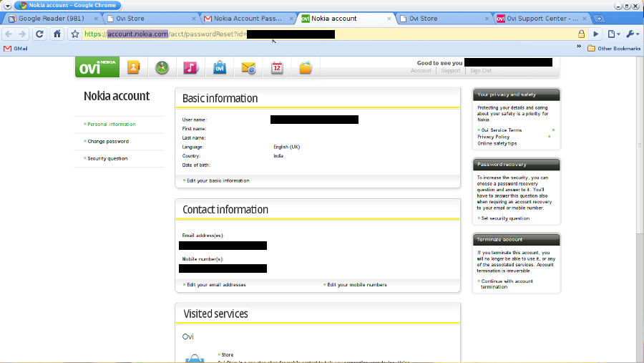Viewport: 644px width, 363px height.
Task: Open the Ovi Maps compass icon
Action: coord(162,67)
